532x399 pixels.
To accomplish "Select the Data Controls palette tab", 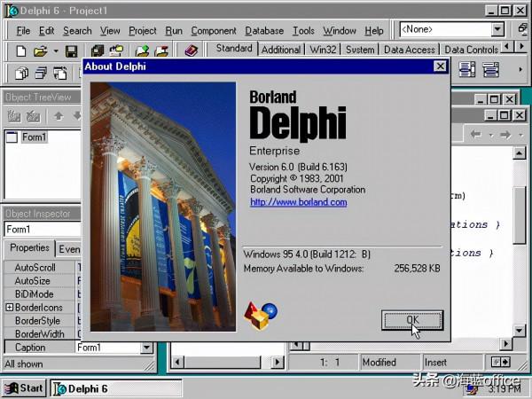I will point(471,50).
